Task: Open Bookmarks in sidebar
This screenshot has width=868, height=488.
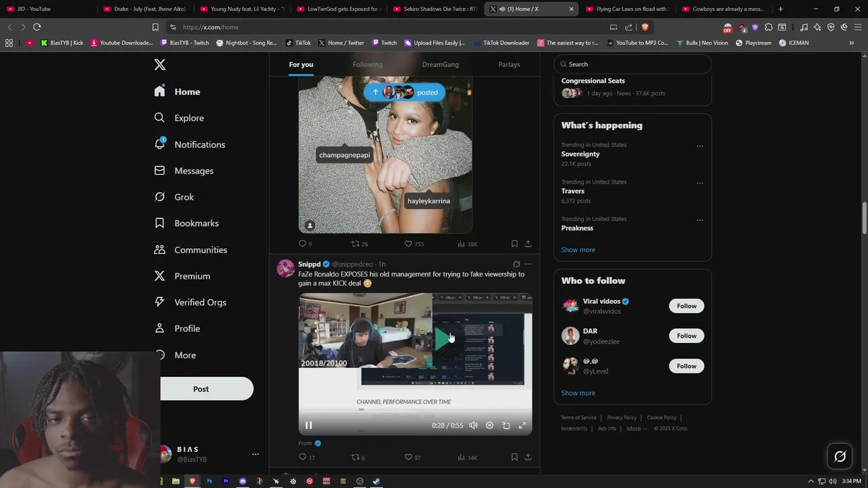Action: [186, 223]
